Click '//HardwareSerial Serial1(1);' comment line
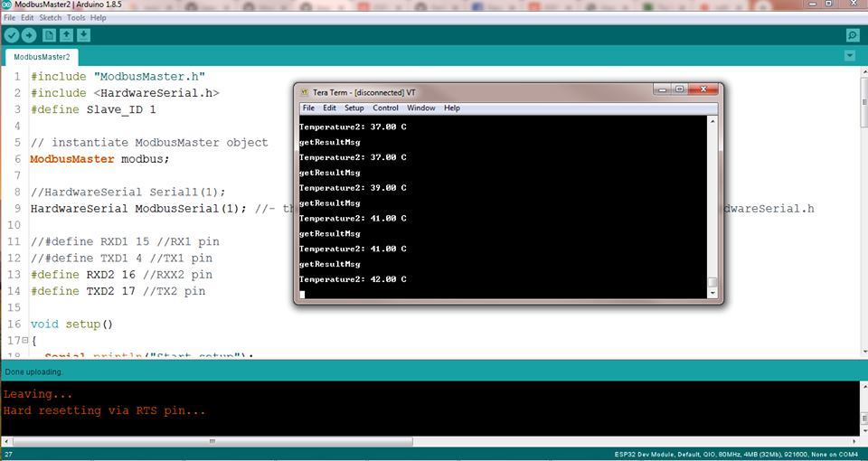This screenshot has width=868, height=461. click(x=128, y=192)
